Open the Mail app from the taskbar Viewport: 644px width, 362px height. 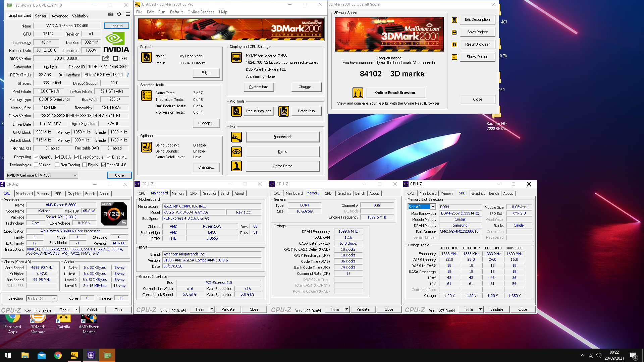(x=41, y=355)
